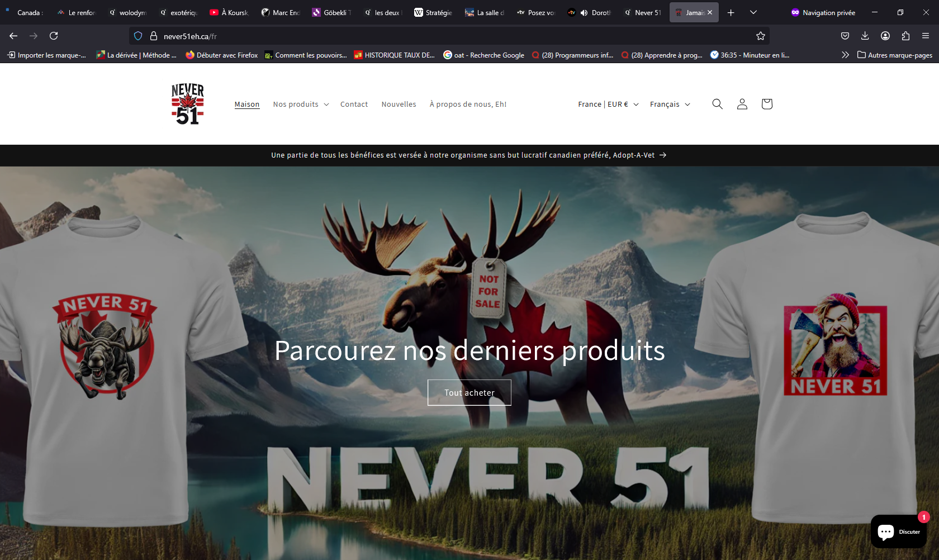The width and height of the screenshot is (939, 560).
Task: Open the Importer les marque-pages bookmark
Action: point(47,55)
